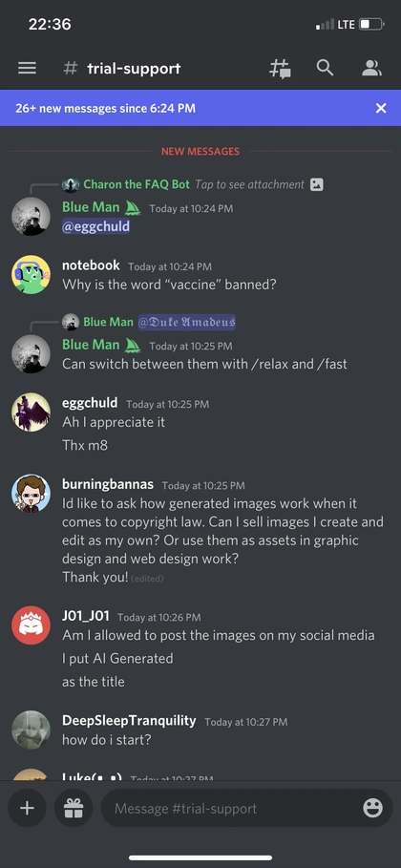Open the threads icon in header
This screenshot has height=868, width=401.
[x=280, y=69]
